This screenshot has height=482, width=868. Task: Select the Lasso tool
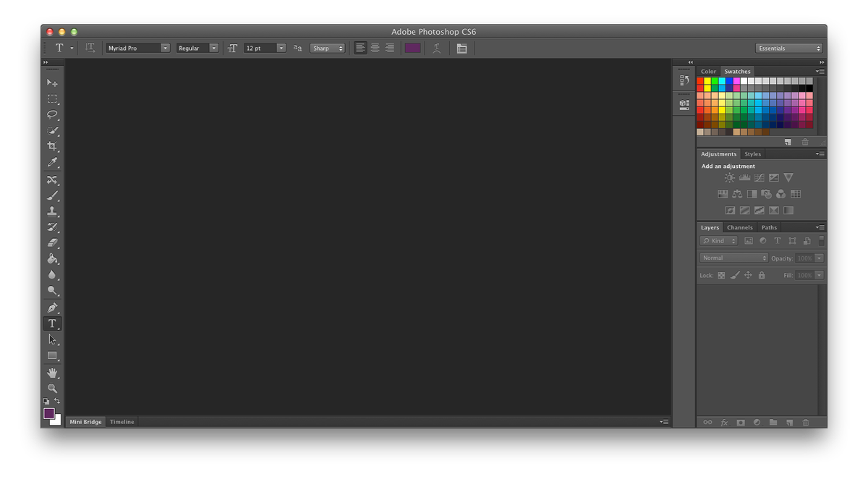coord(52,114)
